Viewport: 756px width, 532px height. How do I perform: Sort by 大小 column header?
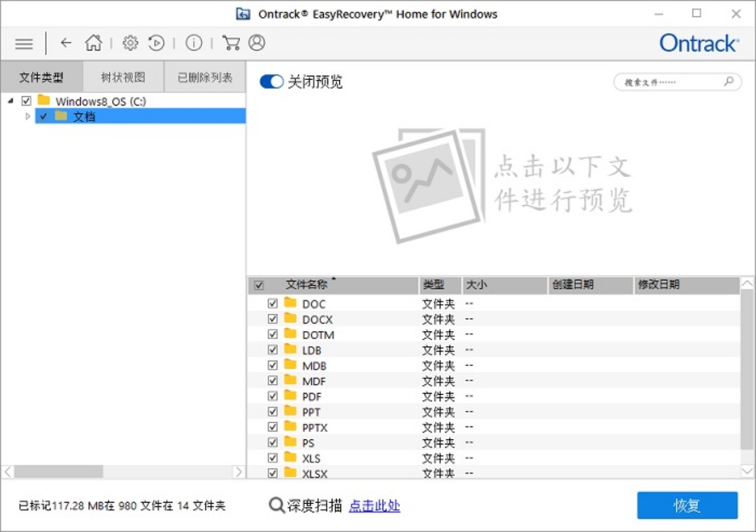click(505, 285)
